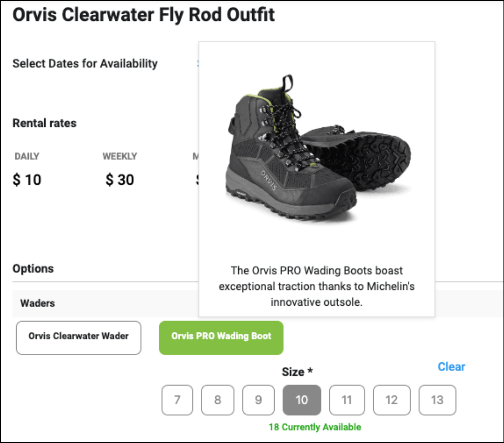Select boot size 7
This screenshot has width=504, height=443.
(x=177, y=400)
